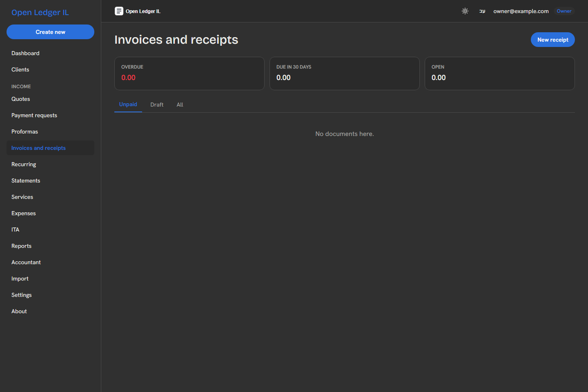The width and height of the screenshot is (588, 392).
Task: Switch language to Hebrew (עב)
Action: pos(482,11)
